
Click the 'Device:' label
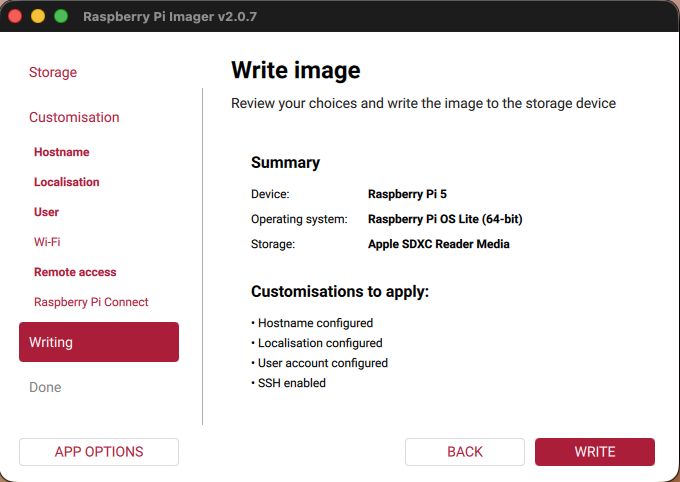tap(270, 194)
